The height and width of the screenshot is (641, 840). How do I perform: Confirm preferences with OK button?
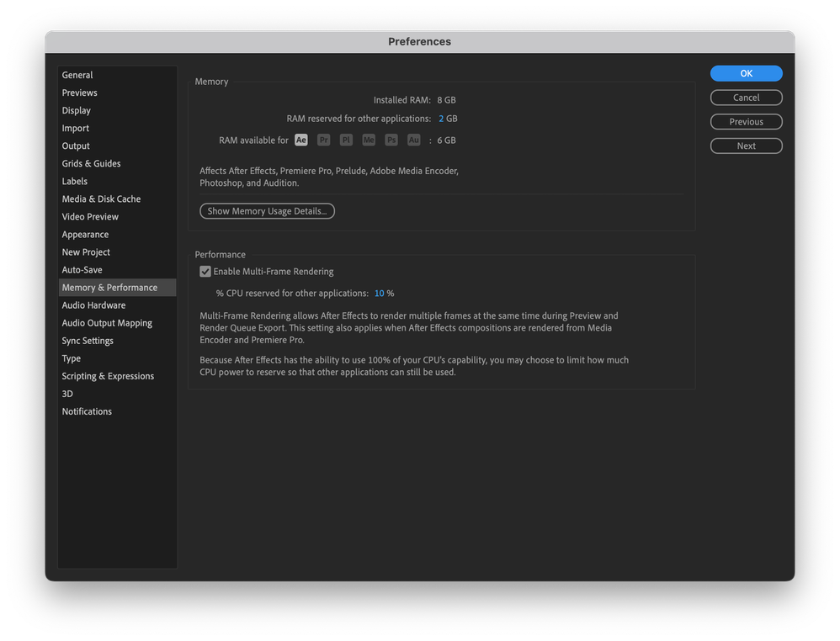tap(747, 73)
